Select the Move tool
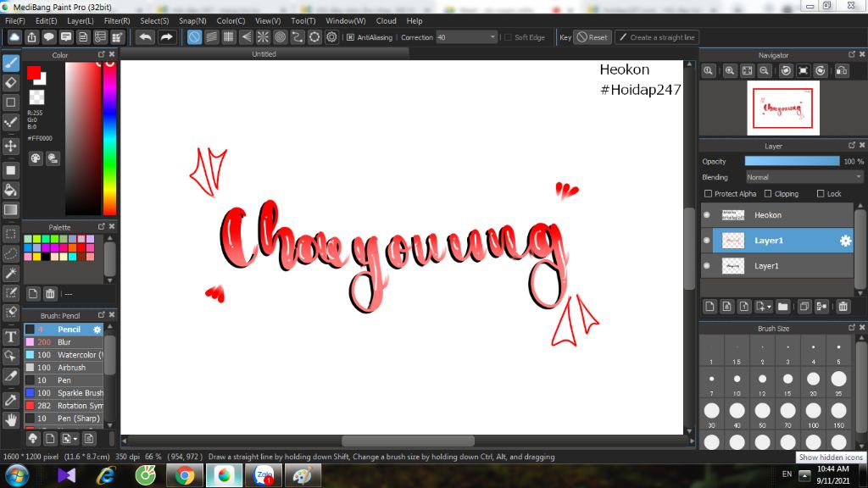Viewport: 868px width, 488px height. click(10, 146)
